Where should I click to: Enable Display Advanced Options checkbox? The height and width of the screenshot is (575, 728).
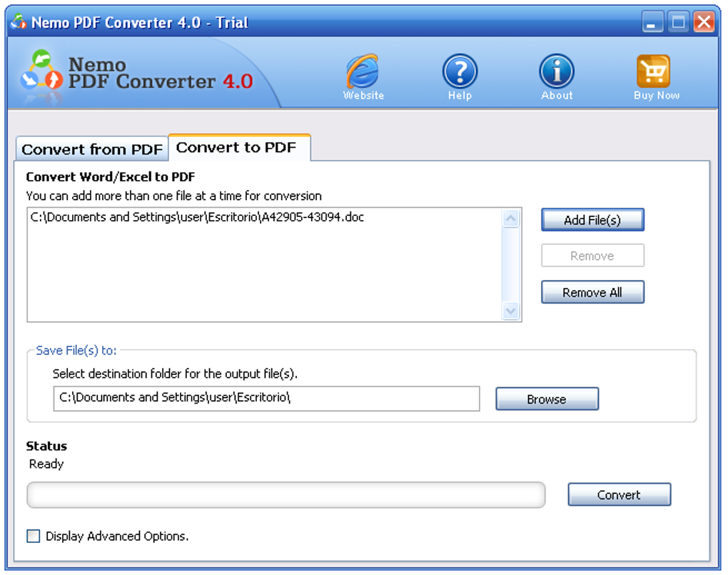[34, 536]
